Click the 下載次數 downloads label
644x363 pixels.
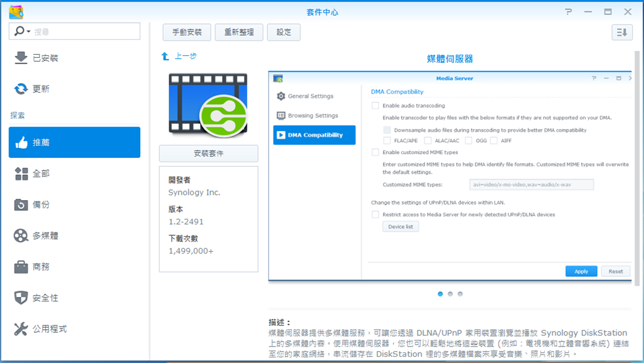tap(183, 238)
